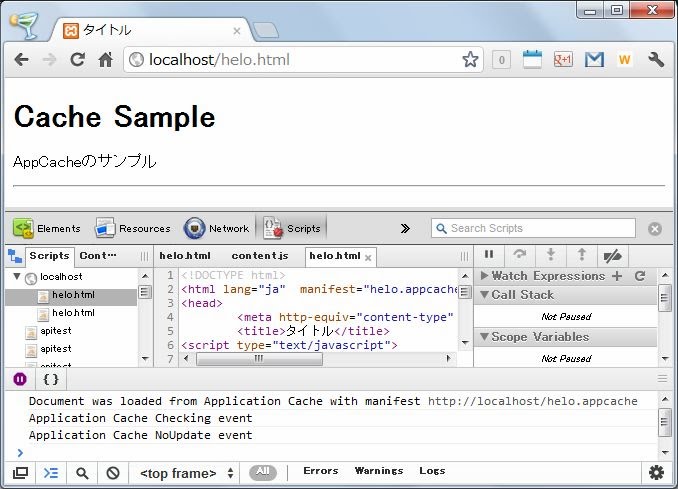678x489 pixels.
Task: Bookmark the page with the star icon
Action: coord(470,60)
